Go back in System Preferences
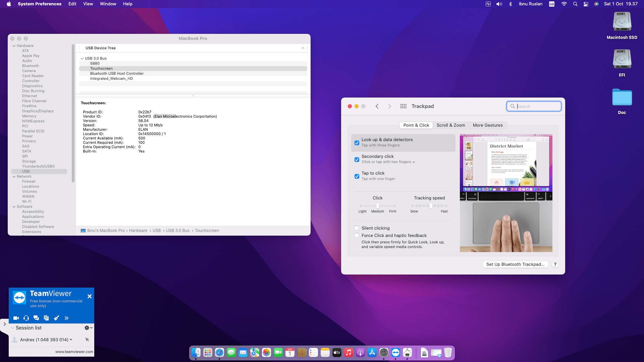 pos(377,106)
